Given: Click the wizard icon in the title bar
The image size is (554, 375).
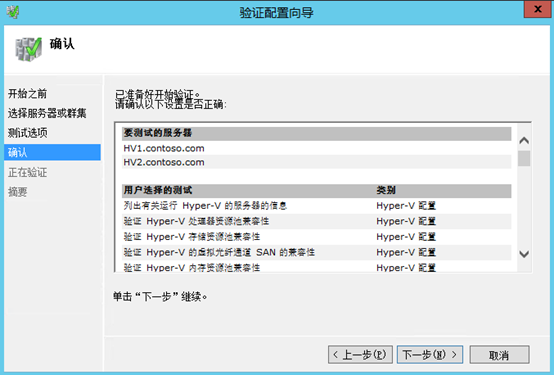Looking at the screenshot, I should [13, 12].
